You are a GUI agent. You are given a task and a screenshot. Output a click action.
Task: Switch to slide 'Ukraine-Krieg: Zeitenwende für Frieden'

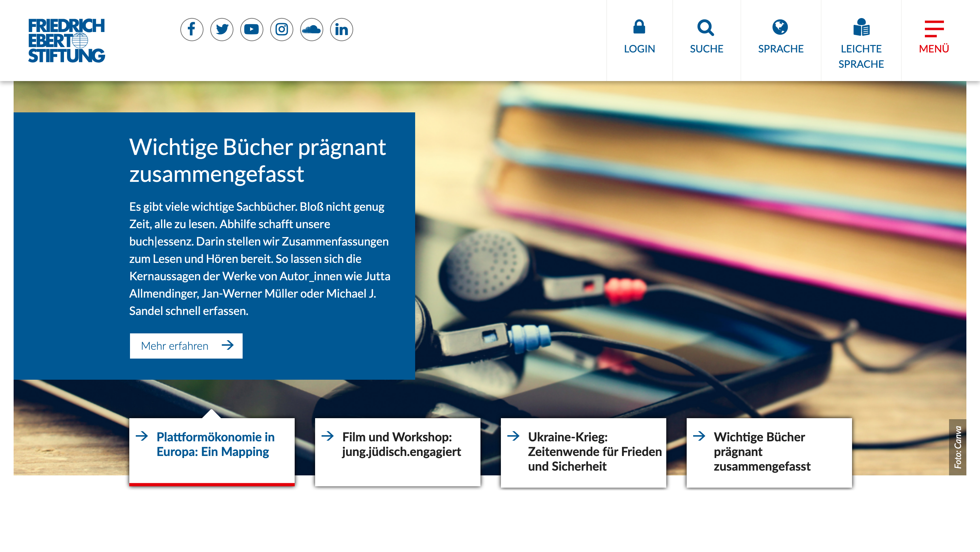(583, 452)
